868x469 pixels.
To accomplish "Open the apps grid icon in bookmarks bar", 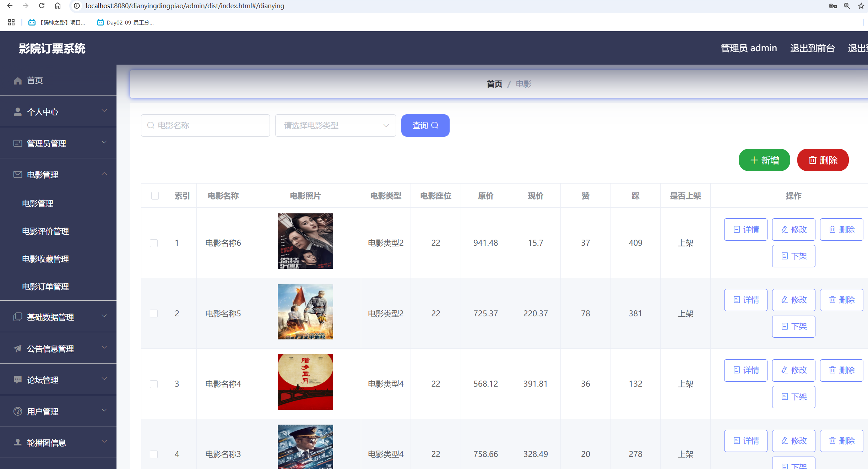I will point(11,22).
